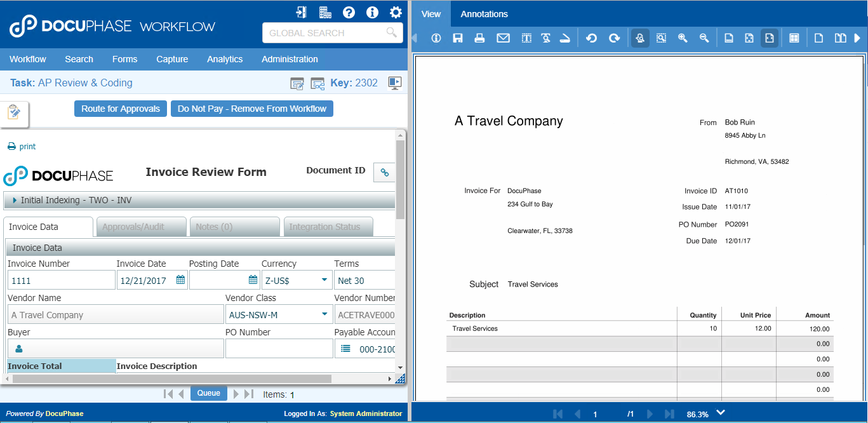
Task: Open the Capture menu
Action: tap(172, 59)
